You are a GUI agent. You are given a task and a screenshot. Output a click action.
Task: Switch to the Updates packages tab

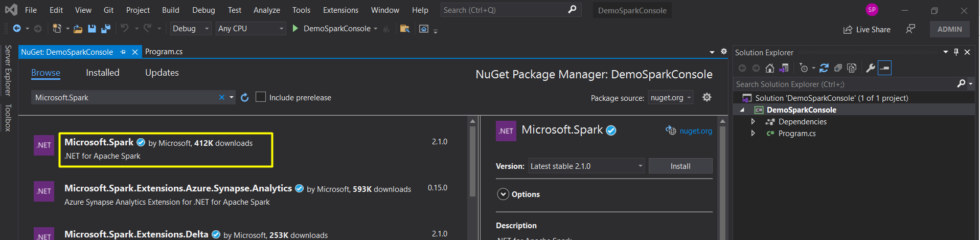point(162,73)
